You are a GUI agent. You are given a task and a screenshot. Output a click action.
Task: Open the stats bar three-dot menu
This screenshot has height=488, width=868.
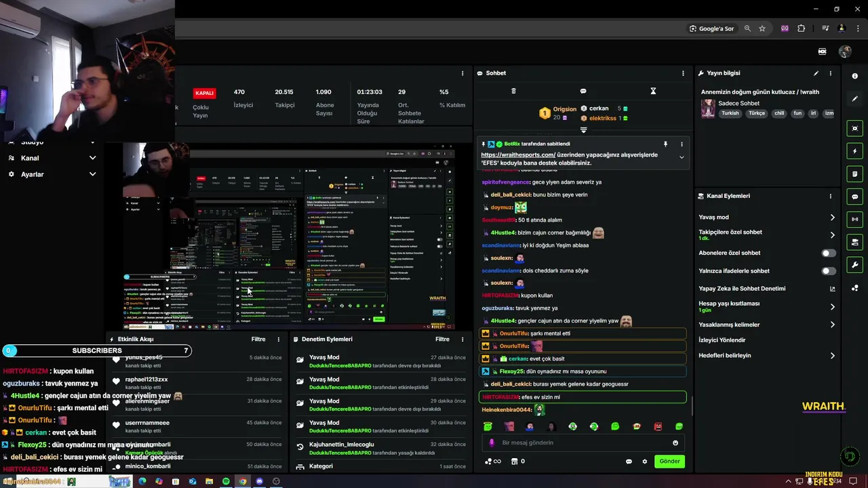[x=462, y=73]
